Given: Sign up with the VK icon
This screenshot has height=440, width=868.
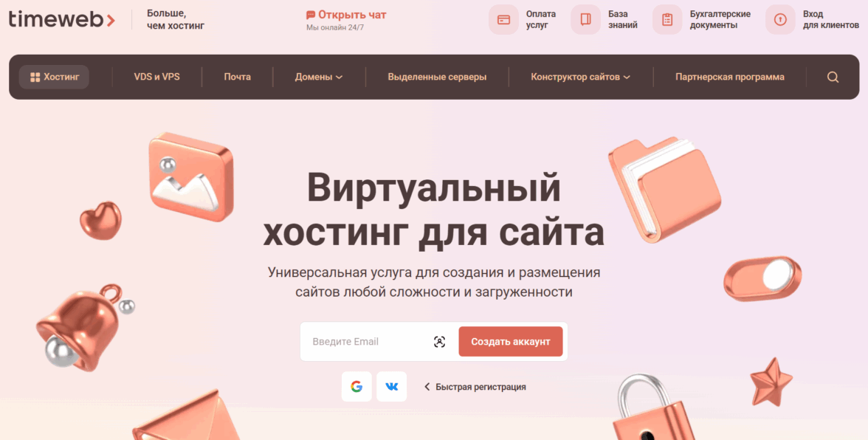Looking at the screenshot, I should click(x=391, y=386).
